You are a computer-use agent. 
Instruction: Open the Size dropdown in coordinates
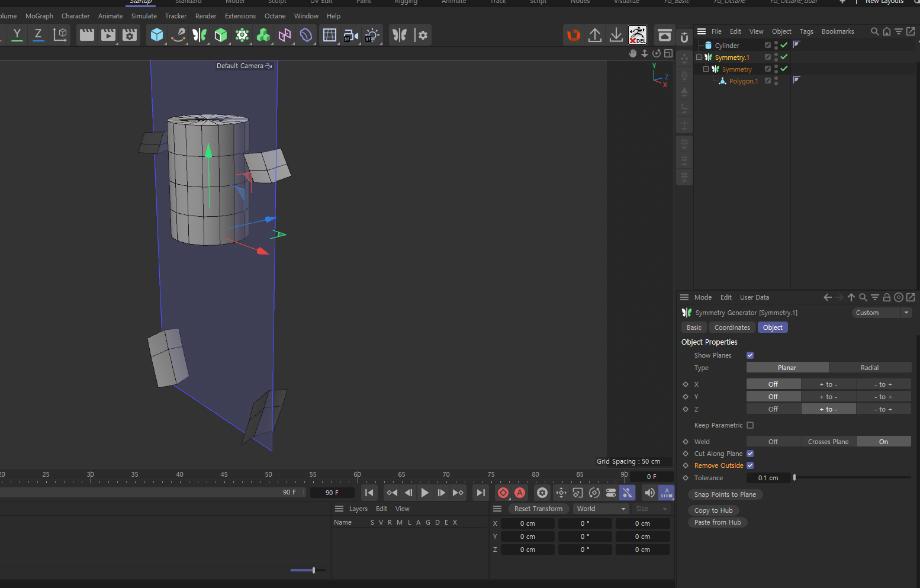click(x=651, y=509)
